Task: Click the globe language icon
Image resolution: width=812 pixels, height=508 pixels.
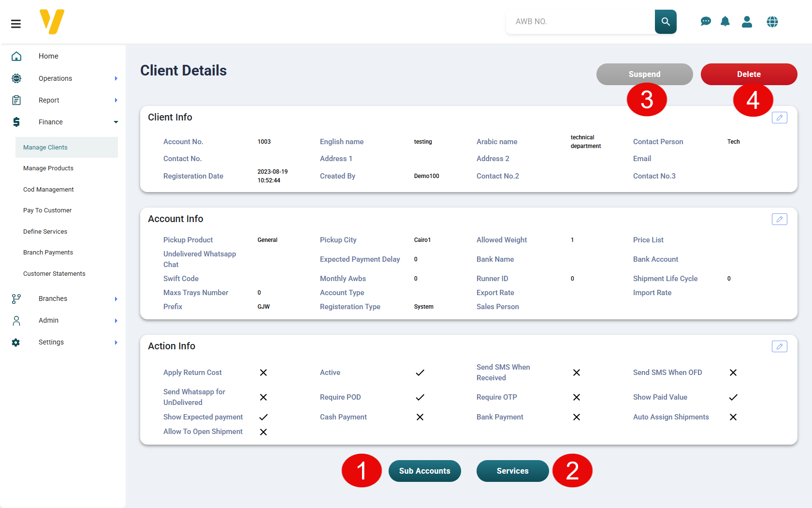Action: click(x=772, y=22)
